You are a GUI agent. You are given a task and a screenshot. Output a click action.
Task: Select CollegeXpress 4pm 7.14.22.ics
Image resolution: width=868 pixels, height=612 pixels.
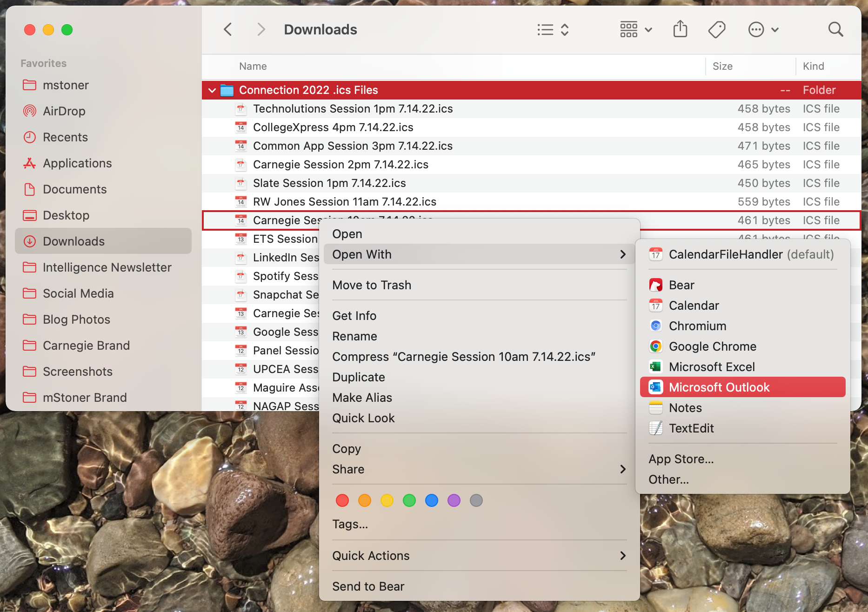coord(531,127)
